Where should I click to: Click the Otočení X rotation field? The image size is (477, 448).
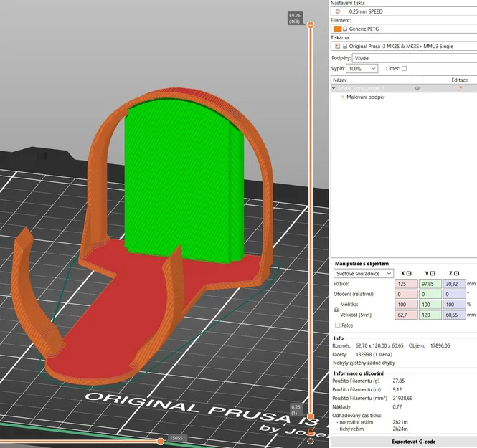[x=406, y=294]
